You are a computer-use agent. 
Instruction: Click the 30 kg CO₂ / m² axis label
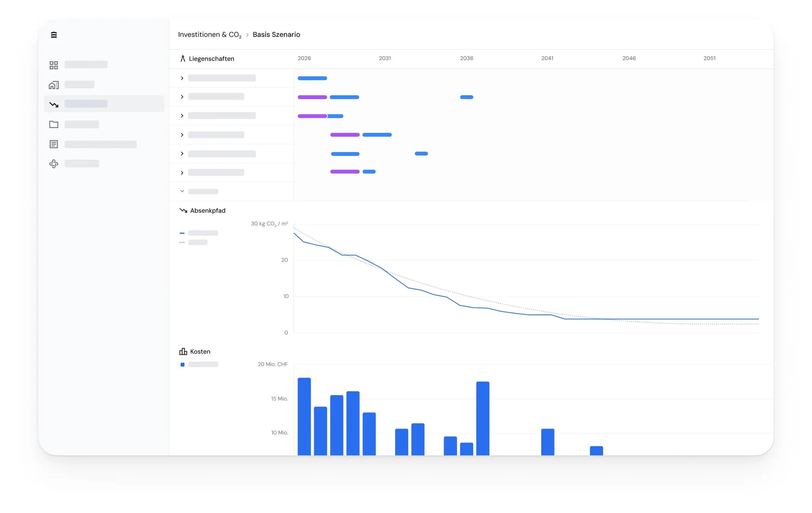tap(270, 224)
